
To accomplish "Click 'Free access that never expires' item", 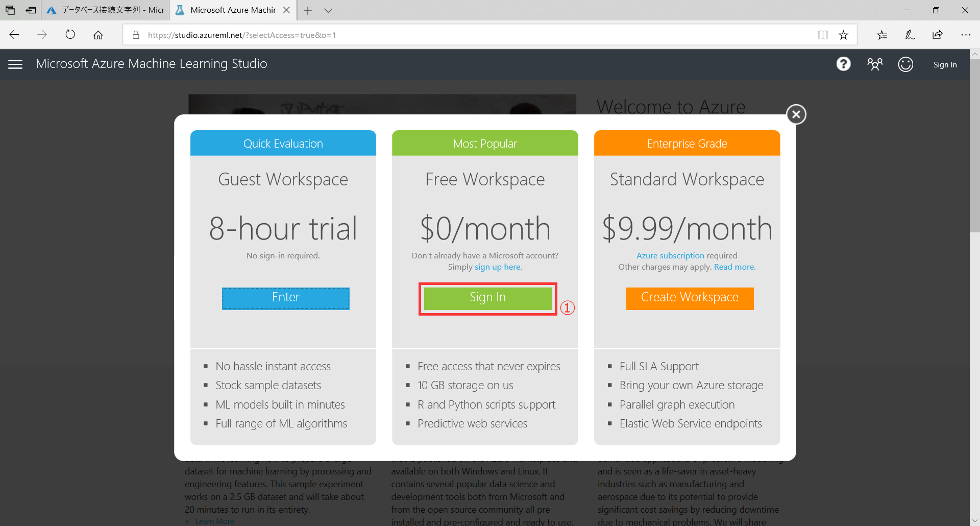I will click(x=489, y=366).
